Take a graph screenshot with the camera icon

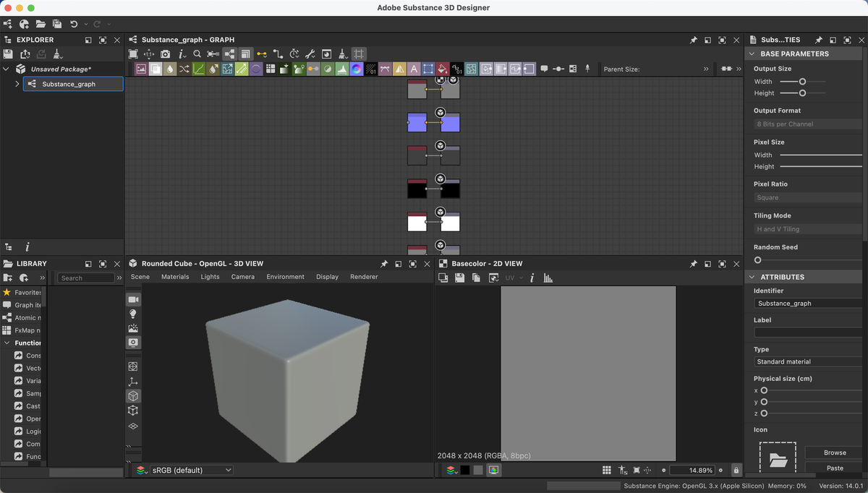tap(165, 54)
